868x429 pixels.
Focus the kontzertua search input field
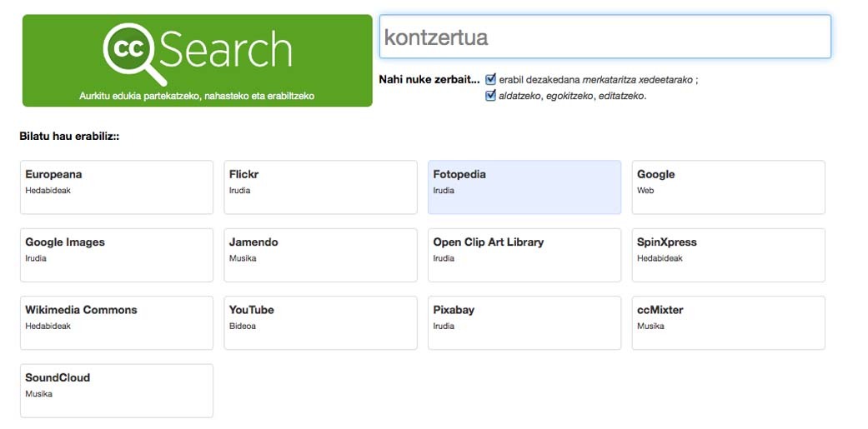(x=605, y=37)
